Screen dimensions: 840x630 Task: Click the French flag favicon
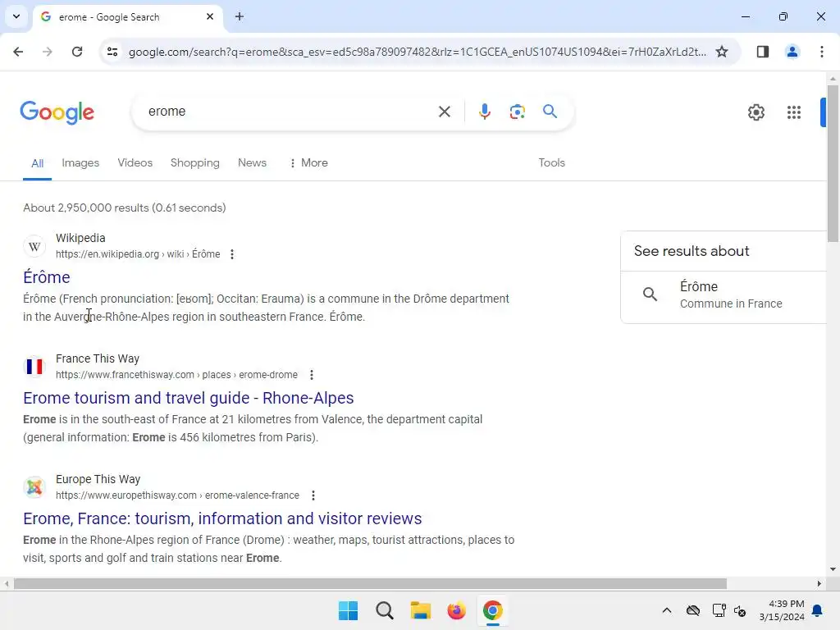click(34, 367)
